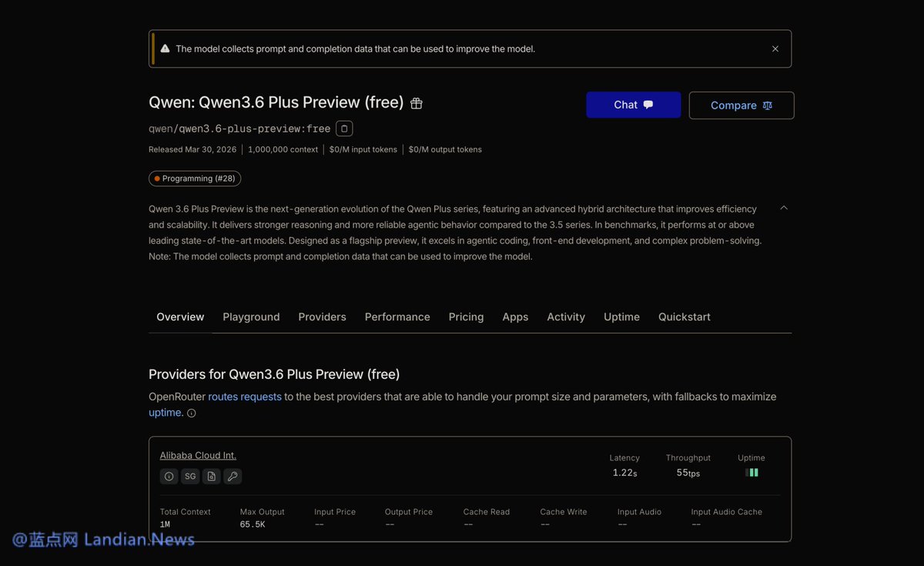The image size is (924, 566).
Task: Open the info tooltip icon after uptime text
Action: point(190,413)
